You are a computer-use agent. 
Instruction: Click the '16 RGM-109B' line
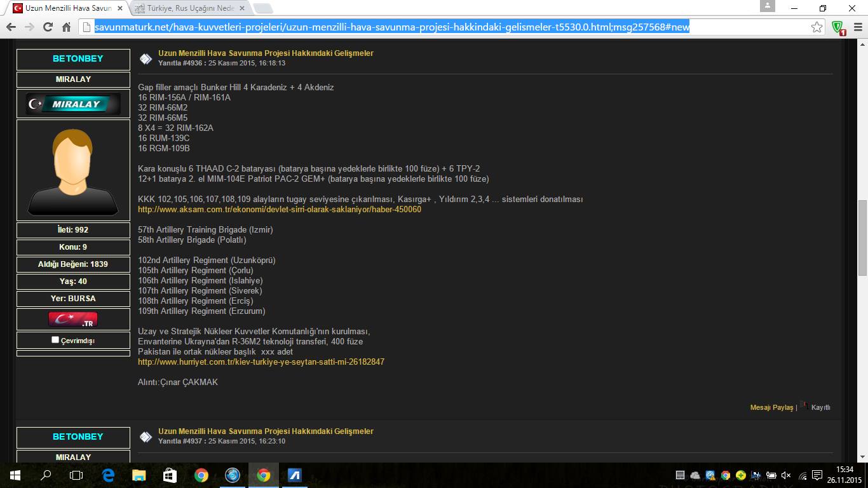click(164, 148)
